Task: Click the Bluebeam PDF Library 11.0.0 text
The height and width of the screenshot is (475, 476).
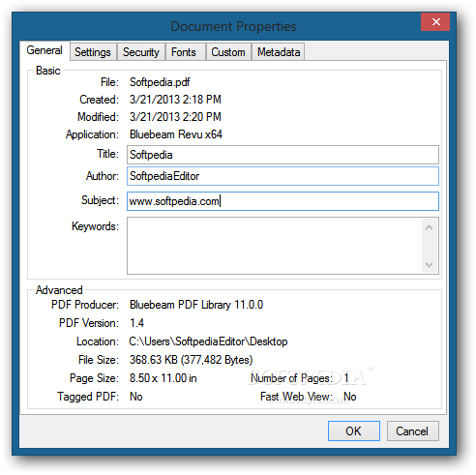Action: (196, 305)
